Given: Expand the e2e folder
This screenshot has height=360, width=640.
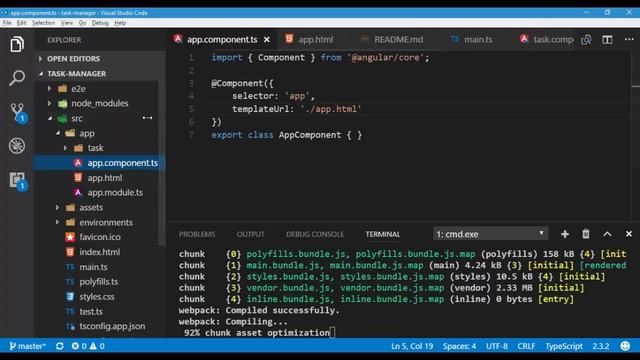Looking at the screenshot, I should point(78,89).
